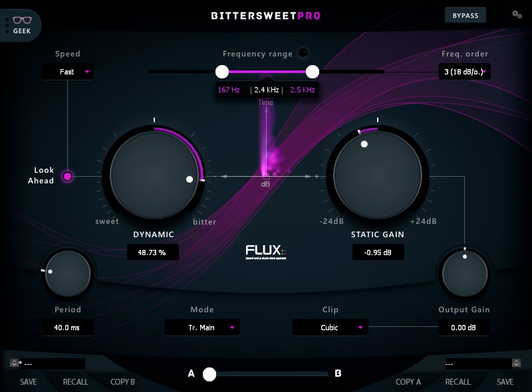Screen dimensions: 532x392
Task: Enable Look Ahead
Action: 67,176
